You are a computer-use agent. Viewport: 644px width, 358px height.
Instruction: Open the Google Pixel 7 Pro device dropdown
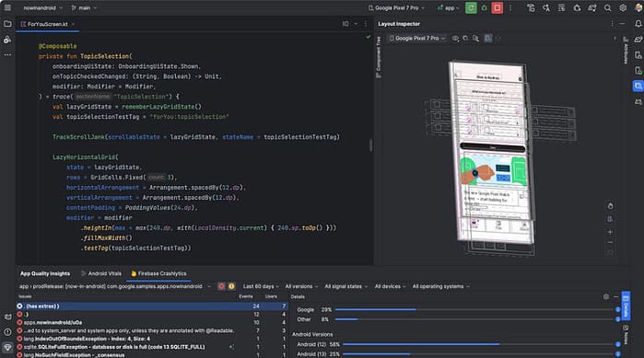pos(395,7)
